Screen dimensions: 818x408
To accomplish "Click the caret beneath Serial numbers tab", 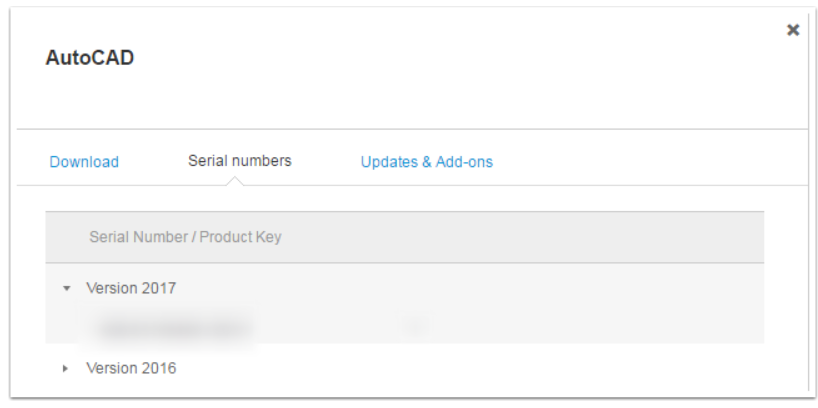I will point(235,181).
